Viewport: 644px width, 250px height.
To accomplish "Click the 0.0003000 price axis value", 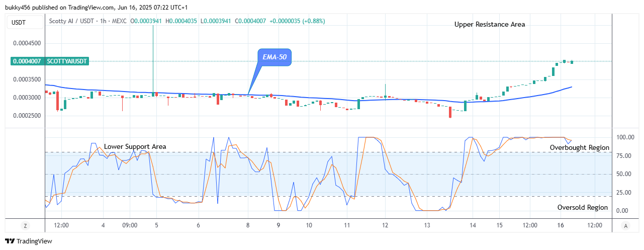I will coord(27,98).
